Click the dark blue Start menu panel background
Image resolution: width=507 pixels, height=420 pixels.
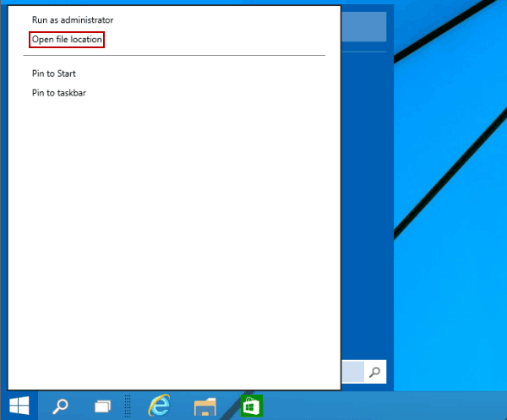(x=367, y=211)
